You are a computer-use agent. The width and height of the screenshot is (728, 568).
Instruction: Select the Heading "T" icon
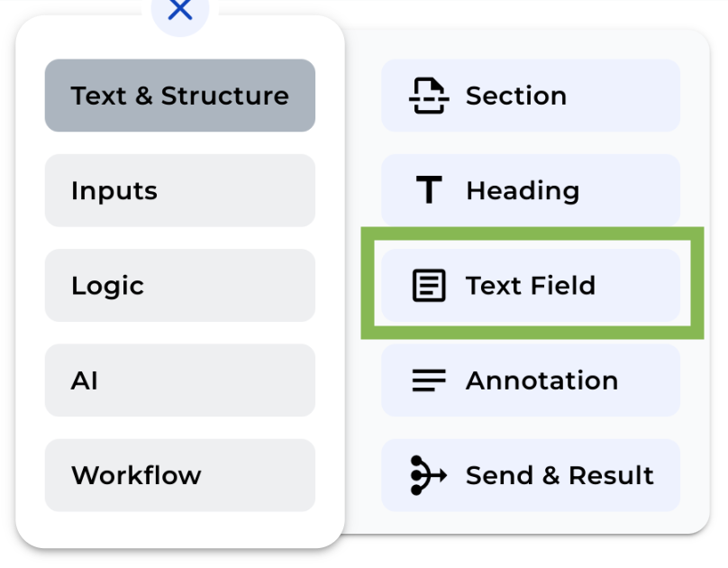pyautogui.click(x=428, y=190)
